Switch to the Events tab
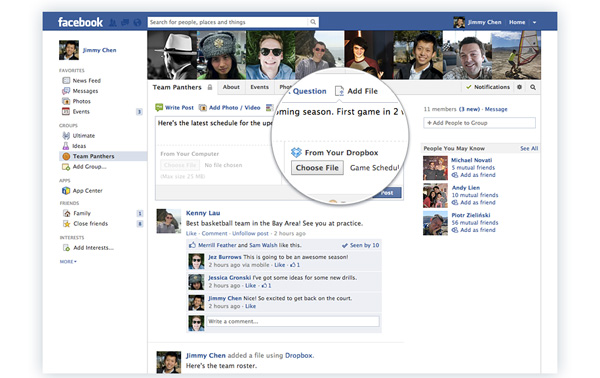The height and width of the screenshot is (378, 600). 259,87
